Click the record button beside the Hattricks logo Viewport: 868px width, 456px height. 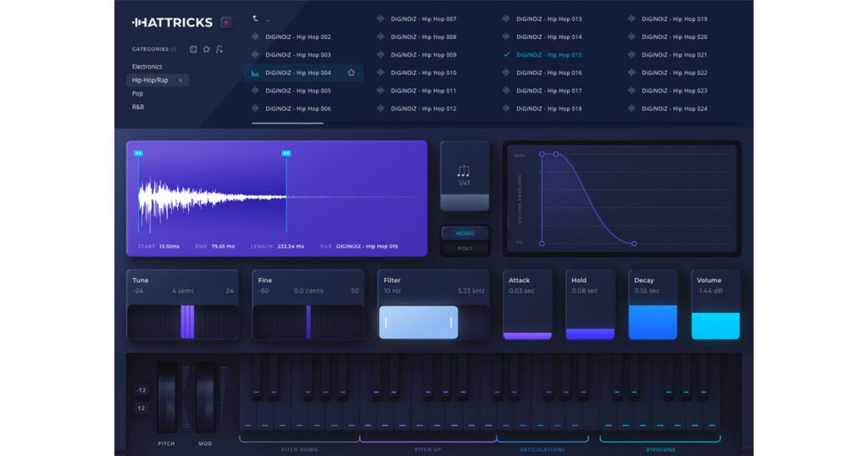(x=225, y=22)
